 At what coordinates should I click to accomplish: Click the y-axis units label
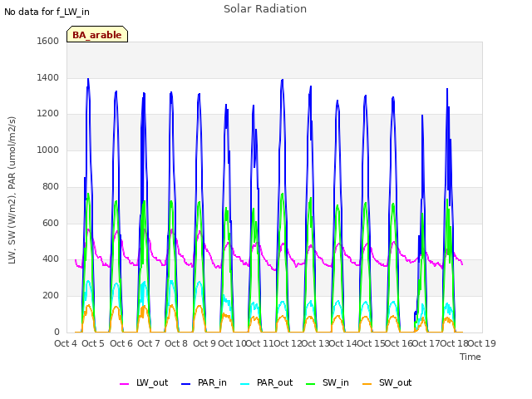click(12, 190)
